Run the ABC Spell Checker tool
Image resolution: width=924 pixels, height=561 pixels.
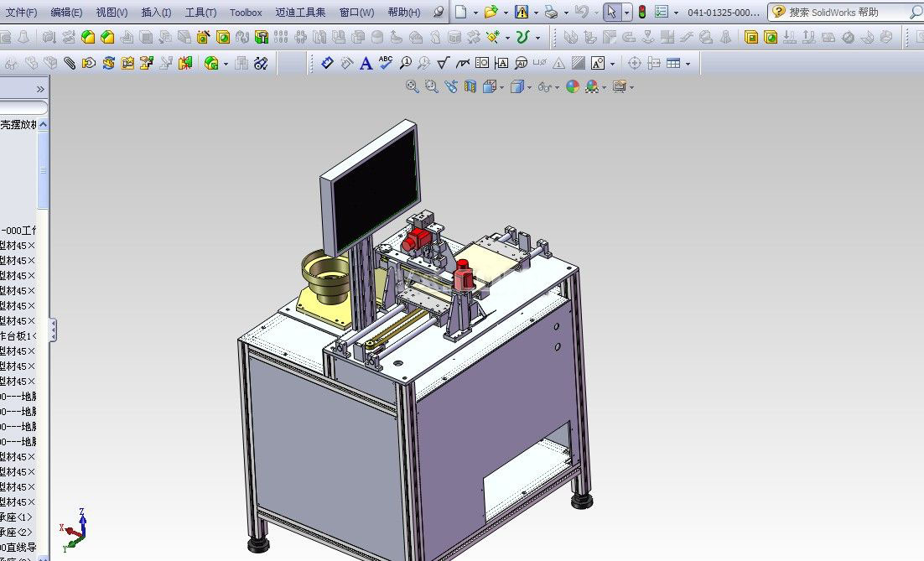coord(386,62)
